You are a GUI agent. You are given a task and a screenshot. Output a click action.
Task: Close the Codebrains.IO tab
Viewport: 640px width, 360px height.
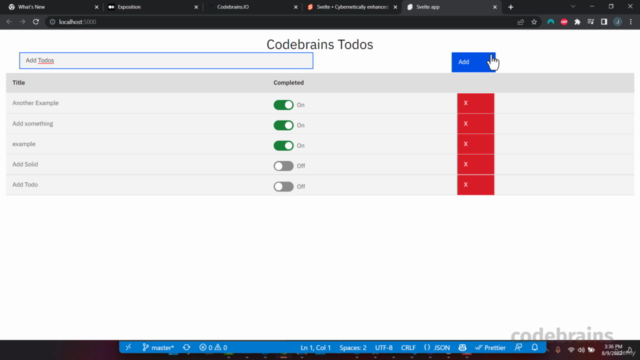296,7
